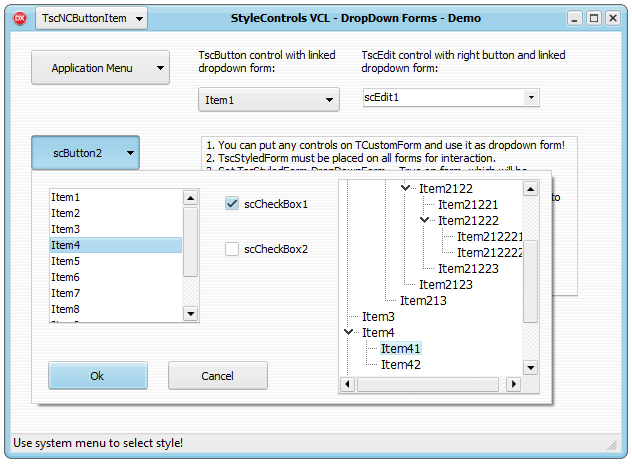Click the tree view scroll right arrow
The height and width of the screenshot is (464, 632).
coord(513,384)
